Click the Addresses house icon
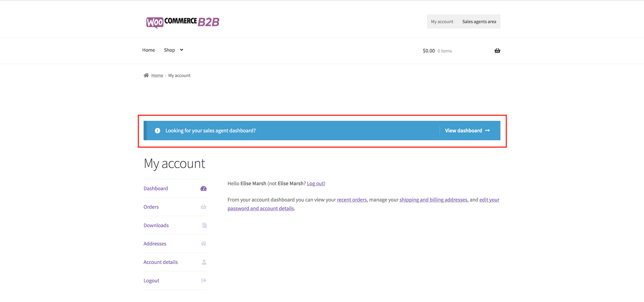 point(203,244)
